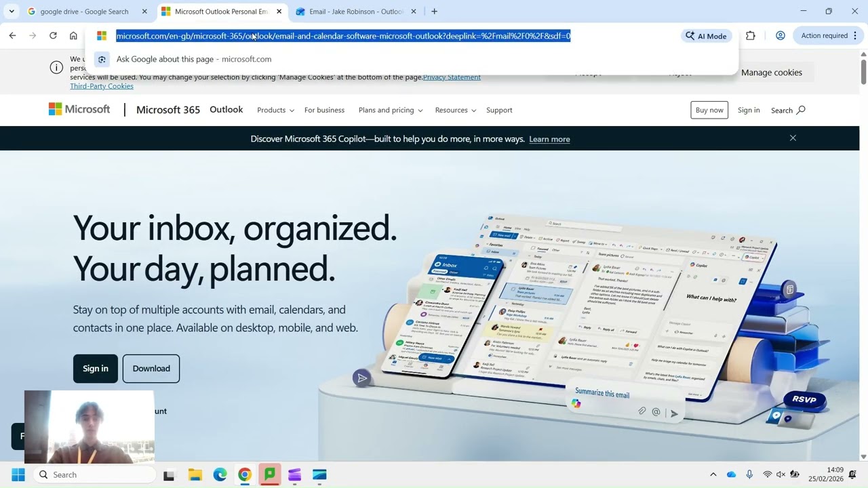This screenshot has height=488, width=868.
Task: Open site Search with magnifier icon
Action: pos(788,110)
